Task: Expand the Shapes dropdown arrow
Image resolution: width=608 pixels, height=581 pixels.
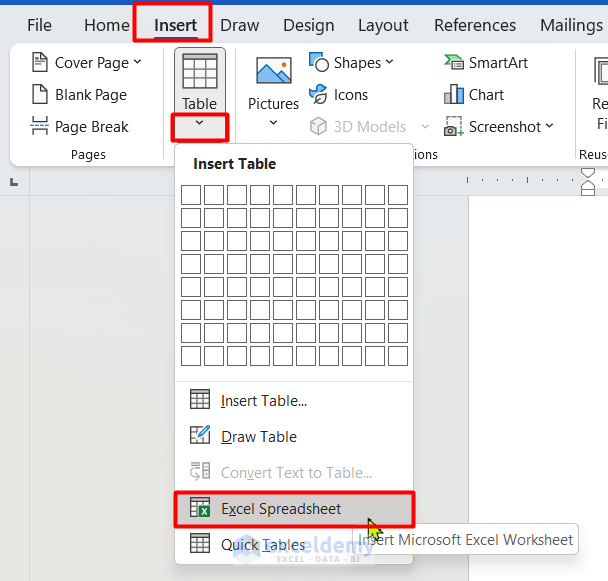Action: [x=390, y=62]
